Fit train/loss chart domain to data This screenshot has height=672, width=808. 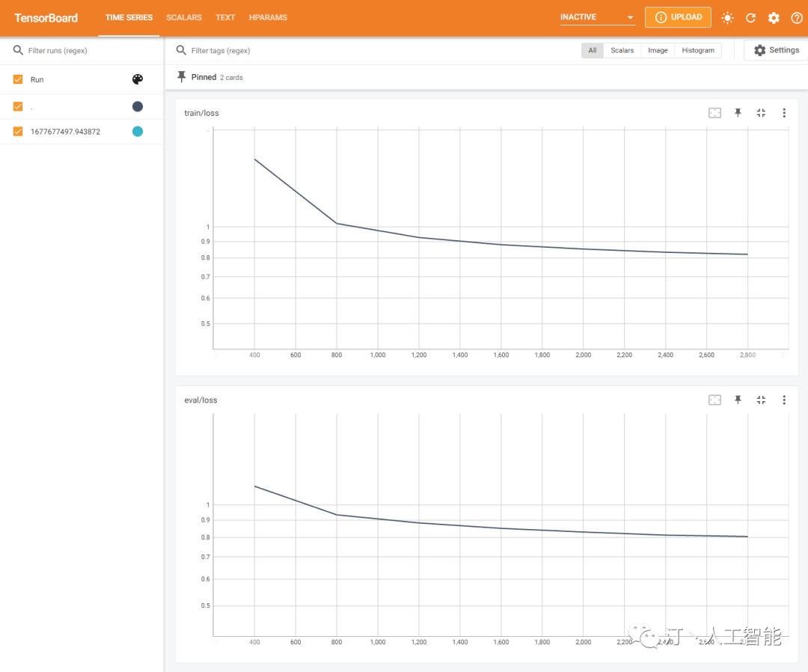[x=714, y=113]
